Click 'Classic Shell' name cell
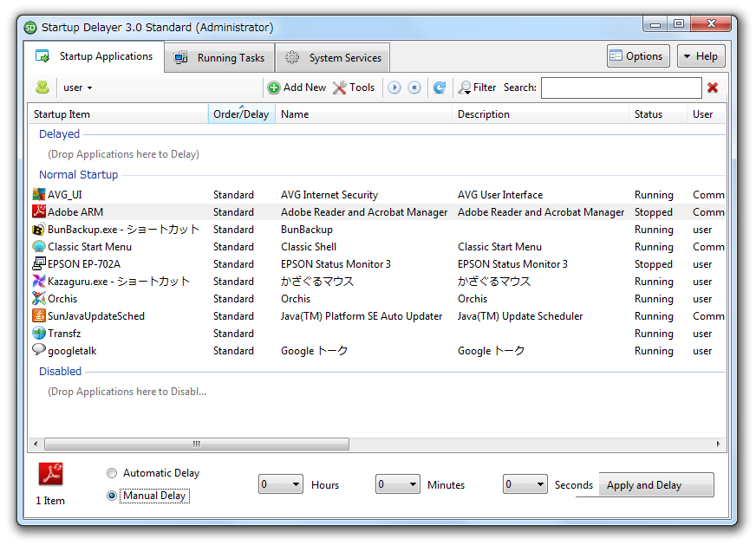The height and width of the screenshot is (545, 756). tap(309, 247)
